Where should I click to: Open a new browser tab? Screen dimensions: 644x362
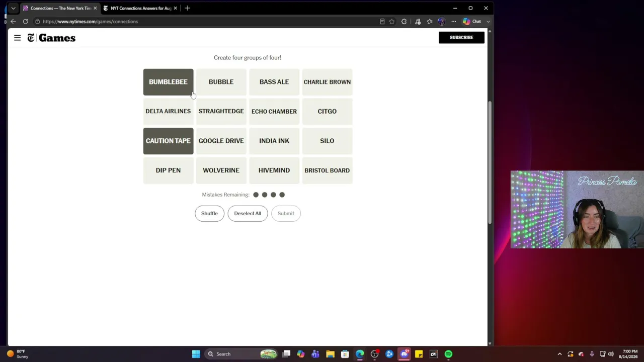[187, 8]
